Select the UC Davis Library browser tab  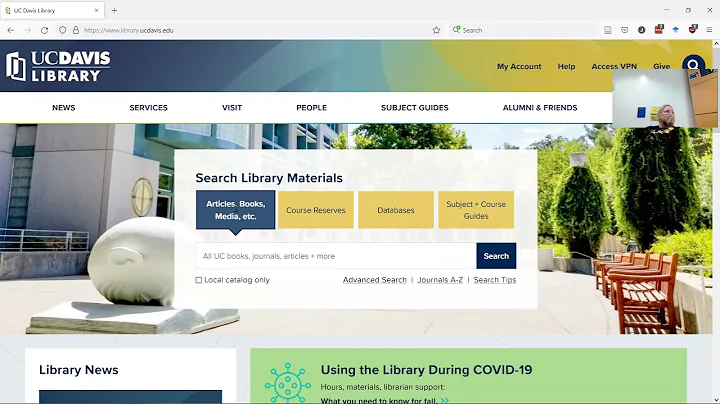point(52,10)
